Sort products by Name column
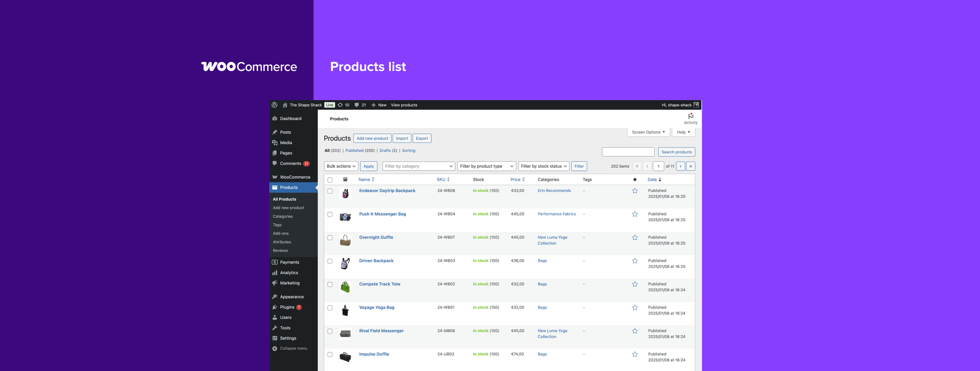 pyautogui.click(x=367, y=180)
